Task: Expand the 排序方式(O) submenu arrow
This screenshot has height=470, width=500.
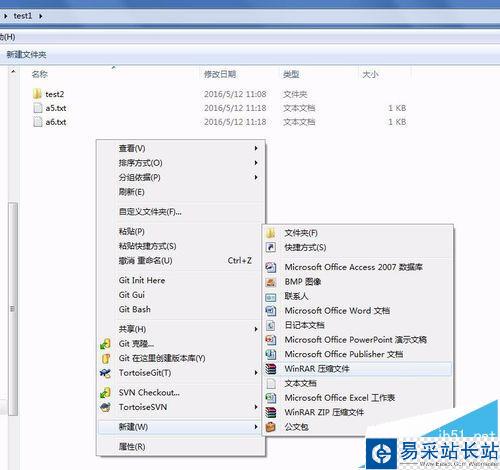Action: coord(256,163)
